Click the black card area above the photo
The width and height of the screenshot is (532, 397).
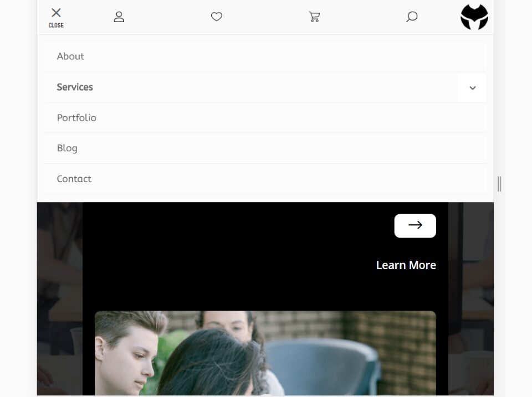click(238, 257)
